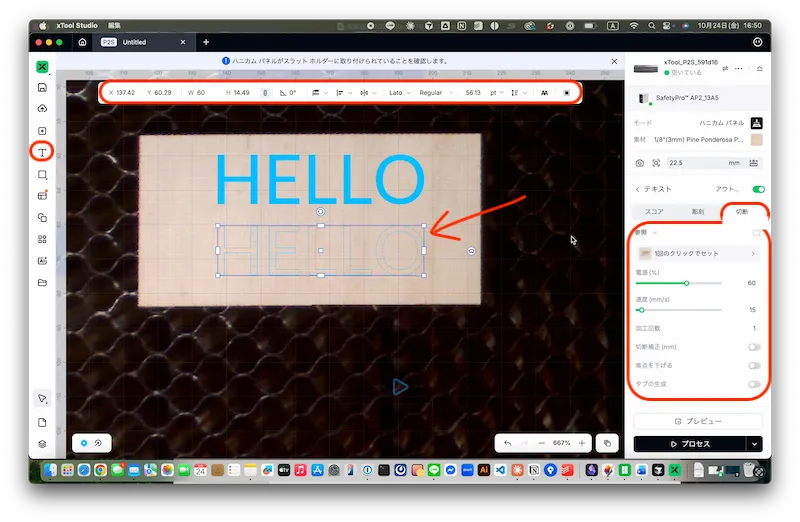800x522 pixels.
Task: Open the Regular font style dropdown
Action: [x=436, y=93]
